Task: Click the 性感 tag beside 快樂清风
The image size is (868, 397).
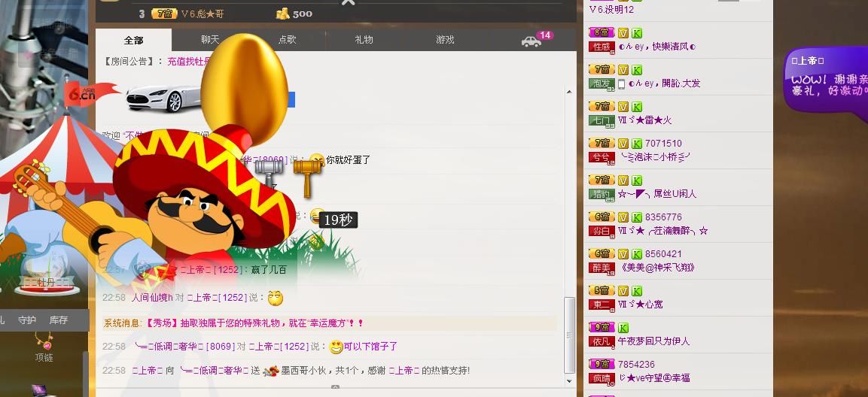Action: coord(602,47)
